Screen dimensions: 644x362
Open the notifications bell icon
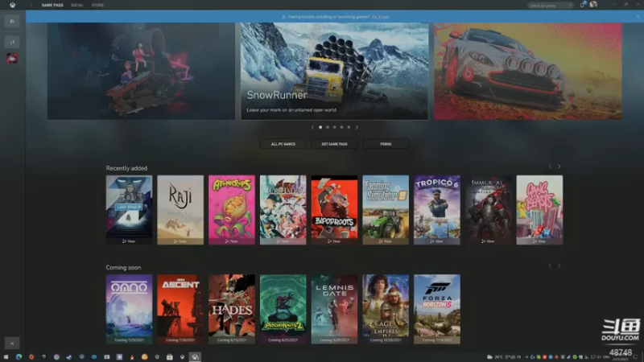[582, 5]
